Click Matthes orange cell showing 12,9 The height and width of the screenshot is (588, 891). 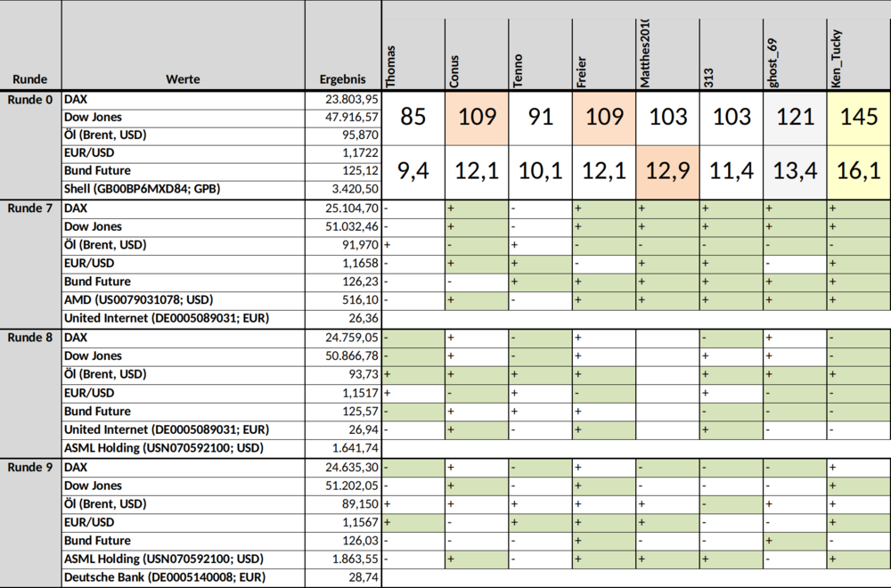tap(667, 172)
